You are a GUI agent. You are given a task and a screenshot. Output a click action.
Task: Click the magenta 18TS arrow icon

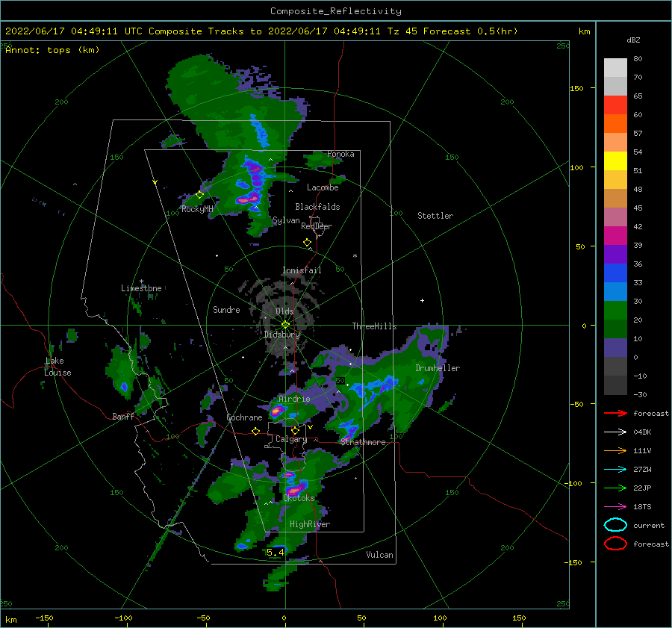(615, 507)
